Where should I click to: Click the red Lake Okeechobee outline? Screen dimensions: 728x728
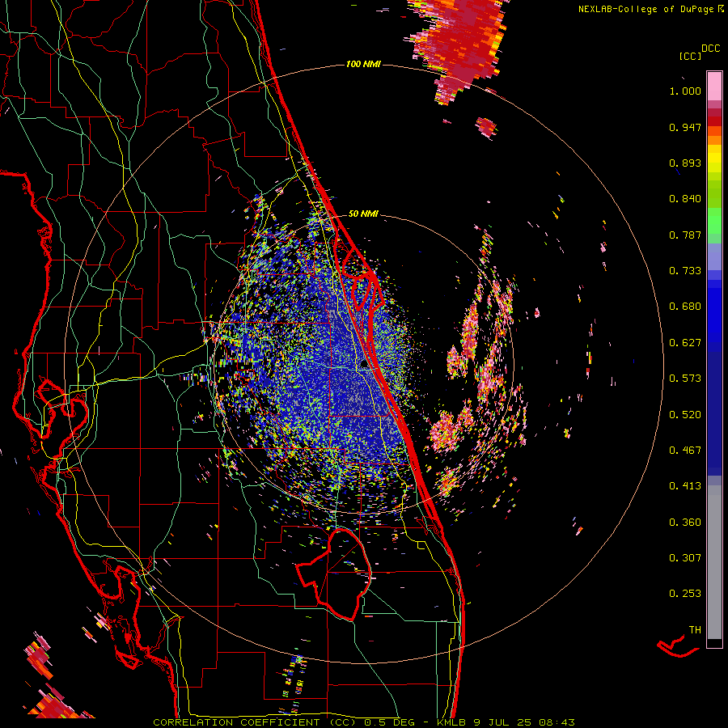pyautogui.click(x=334, y=574)
